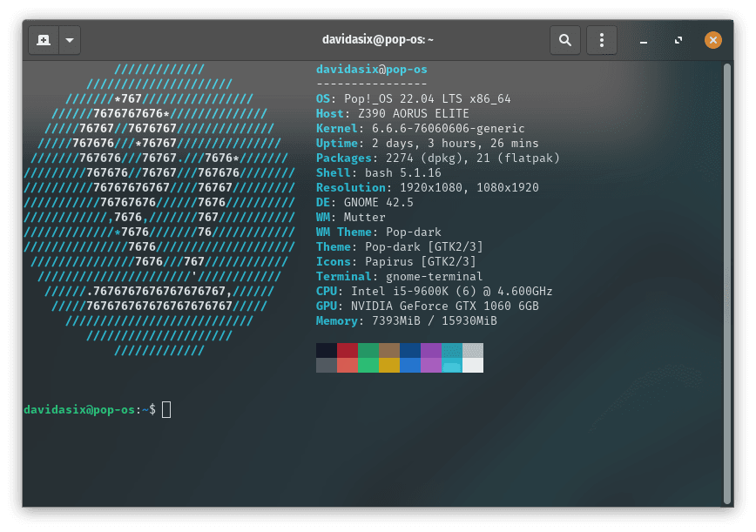The height and width of the screenshot is (532, 756).
Task: Click the davidasix@pop-os header text
Action: (372, 69)
